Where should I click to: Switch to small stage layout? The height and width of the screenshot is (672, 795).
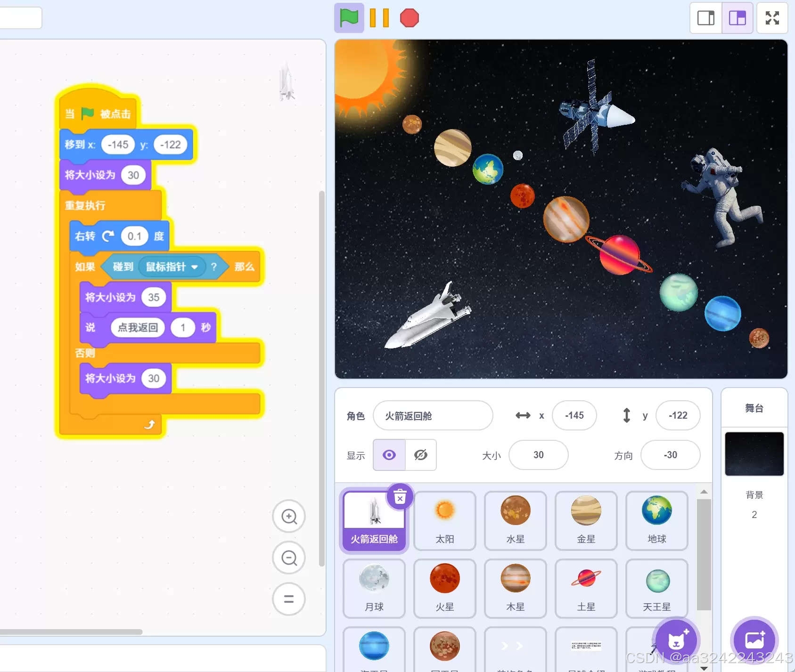(706, 18)
